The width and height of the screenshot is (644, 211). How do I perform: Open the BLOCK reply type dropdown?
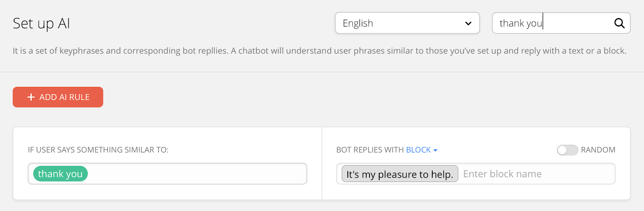coord(422,150)
